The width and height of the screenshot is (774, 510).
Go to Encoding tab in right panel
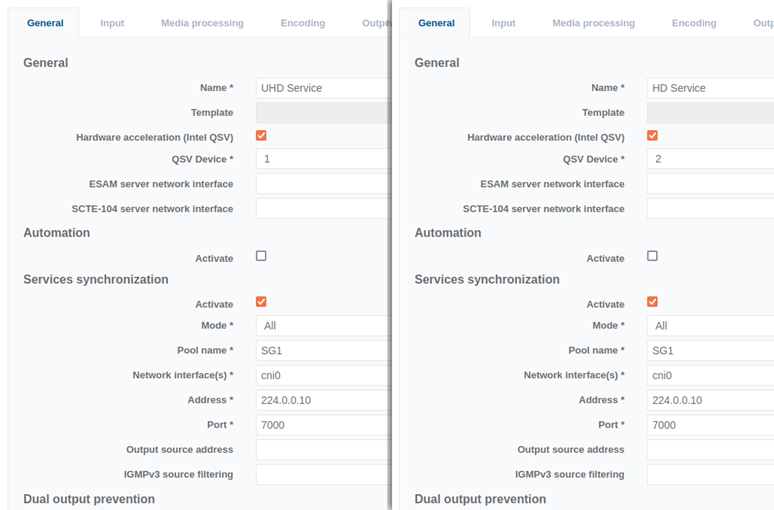tap(694, 23)
